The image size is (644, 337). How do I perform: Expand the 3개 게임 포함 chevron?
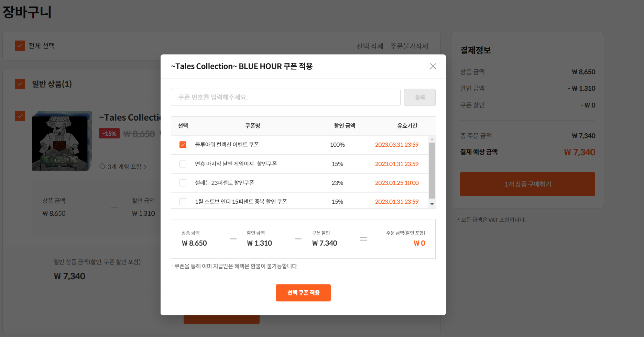click(145, 167)
